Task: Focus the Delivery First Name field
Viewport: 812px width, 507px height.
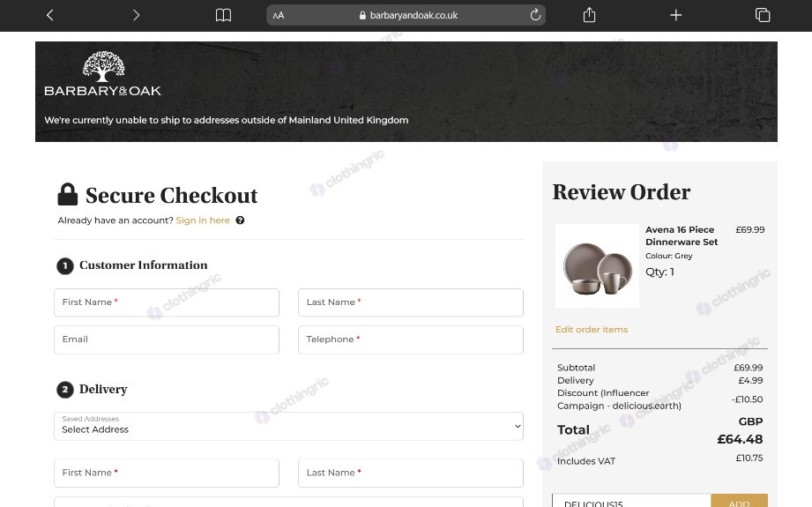Action: click(167, 473)
